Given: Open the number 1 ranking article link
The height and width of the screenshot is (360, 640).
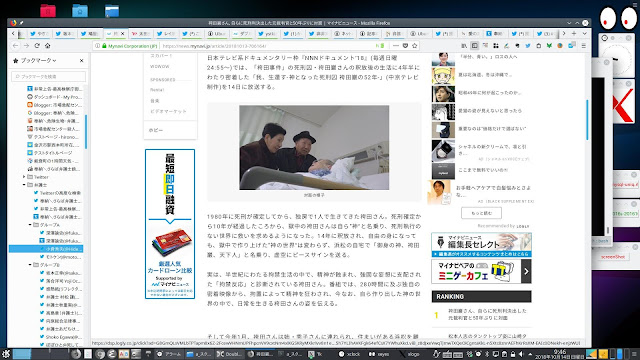Looking at the screenshot, I should (487, 314).
